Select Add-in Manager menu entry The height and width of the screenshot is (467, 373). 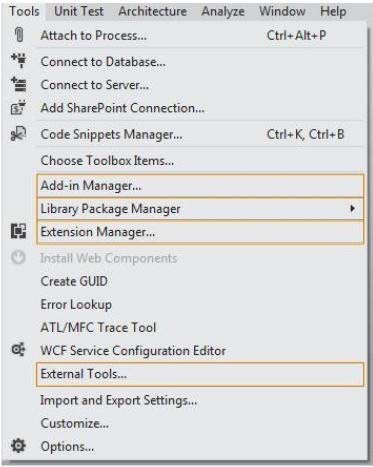coord(200,185)
